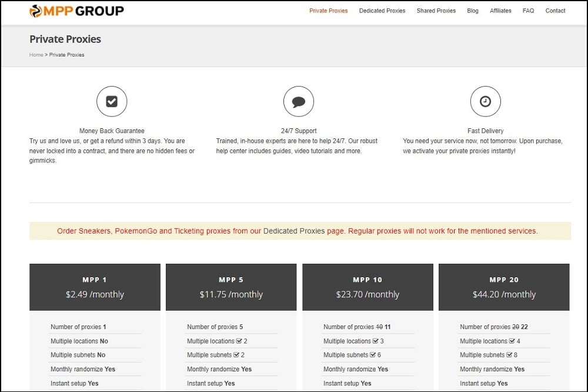
Task: Click MPP 20 Multiple locations check icon
Action: pyautogui.click(x=512, y=341)
